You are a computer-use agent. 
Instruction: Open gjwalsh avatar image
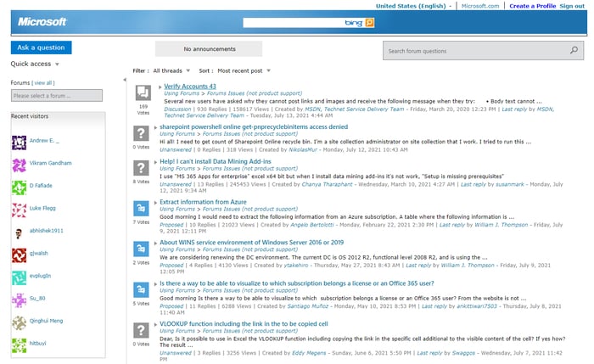tap(19, 255)
